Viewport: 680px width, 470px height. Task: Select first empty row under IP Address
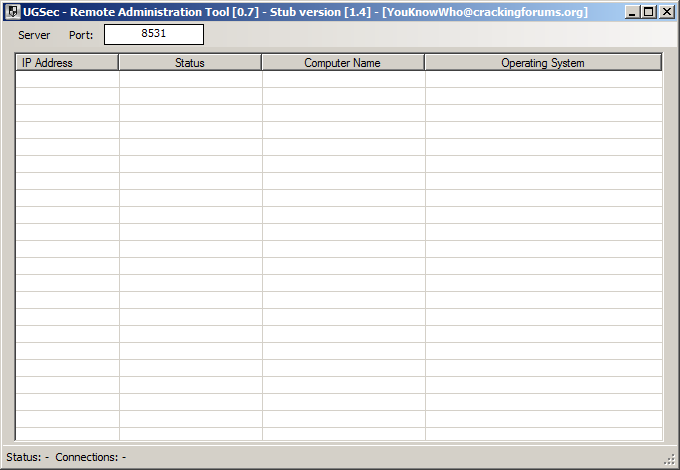(67, 79)
